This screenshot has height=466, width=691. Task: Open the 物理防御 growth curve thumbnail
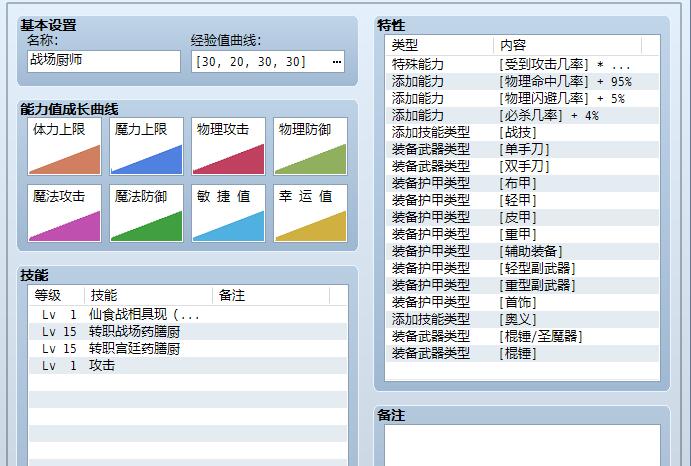tap(310, 146)
